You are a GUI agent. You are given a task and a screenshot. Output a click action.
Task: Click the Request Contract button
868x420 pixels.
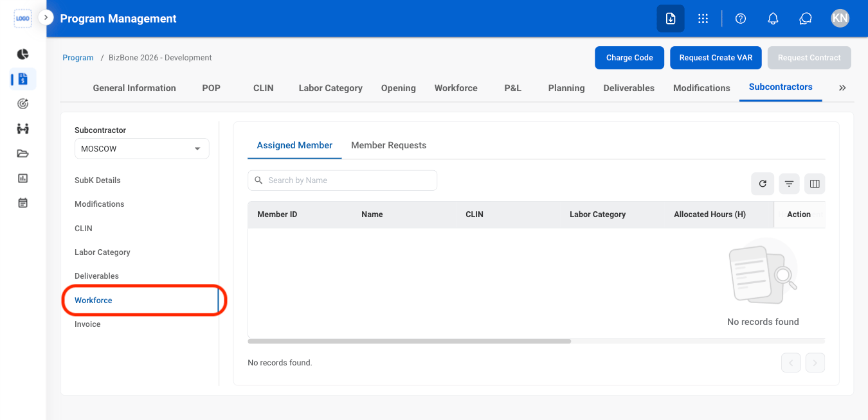pos(809,58)
